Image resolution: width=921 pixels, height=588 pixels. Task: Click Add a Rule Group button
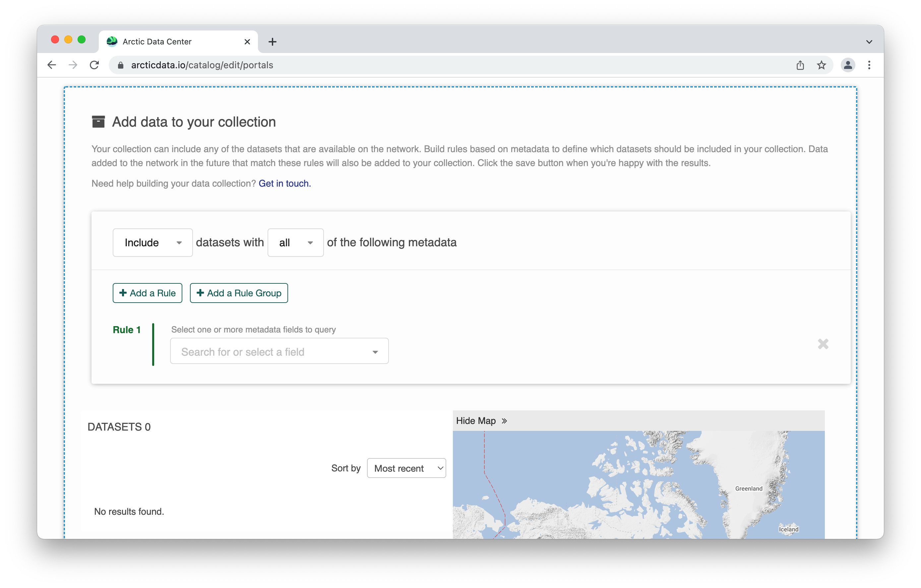(x=239, y=293)
